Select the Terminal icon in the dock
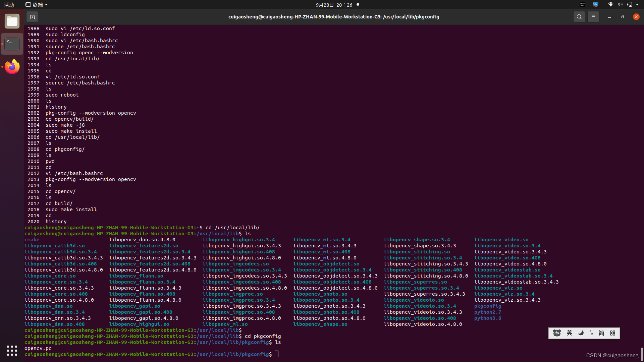Viewport: 644px width, 362px height. pos(12,44)
